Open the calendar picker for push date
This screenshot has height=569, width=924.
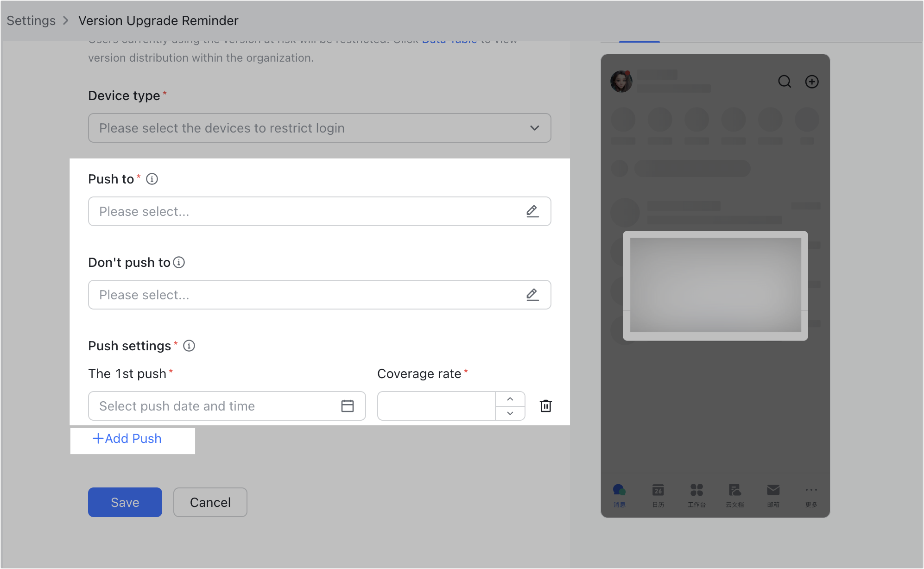point(347,406)
